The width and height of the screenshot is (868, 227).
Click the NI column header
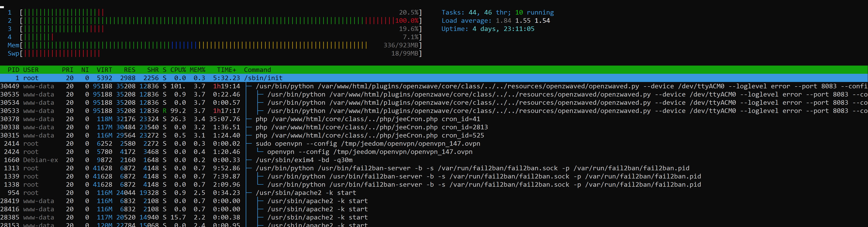(x=85, y=70)
